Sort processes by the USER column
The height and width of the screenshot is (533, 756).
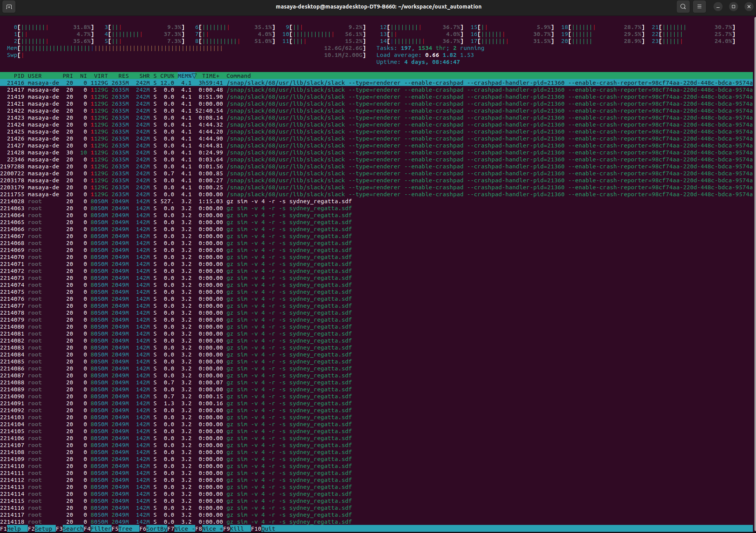click(34, 76)
